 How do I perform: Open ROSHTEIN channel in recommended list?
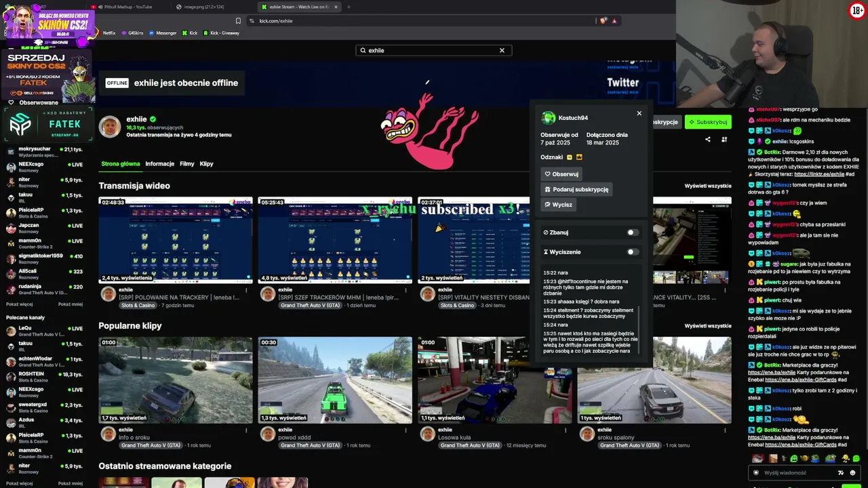[44, 377]
